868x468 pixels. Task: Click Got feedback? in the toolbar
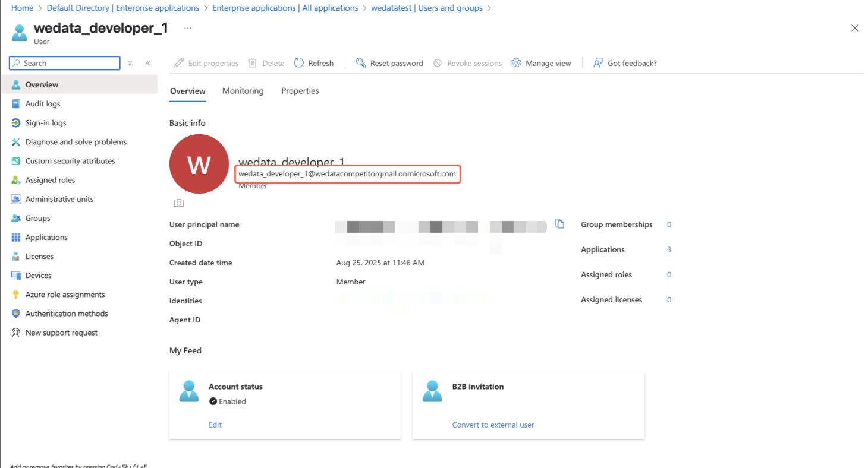[625, 63]
